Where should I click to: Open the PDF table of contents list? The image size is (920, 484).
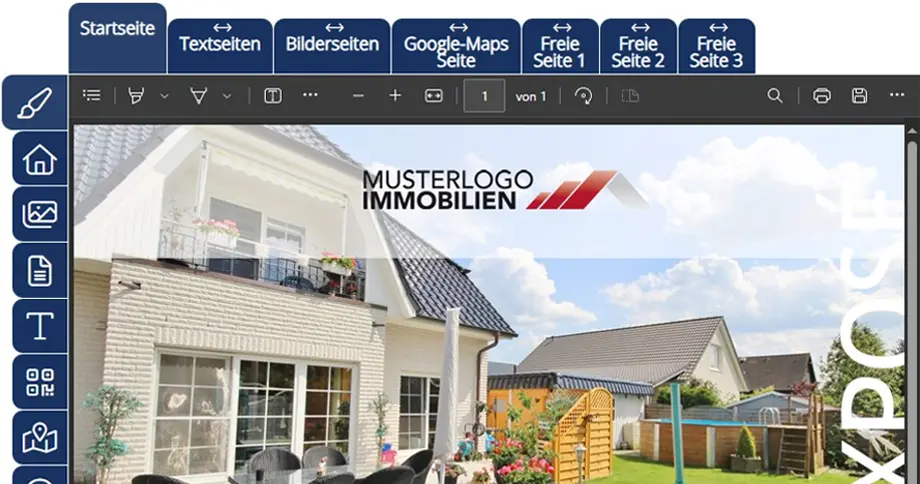tap(92, 96)
